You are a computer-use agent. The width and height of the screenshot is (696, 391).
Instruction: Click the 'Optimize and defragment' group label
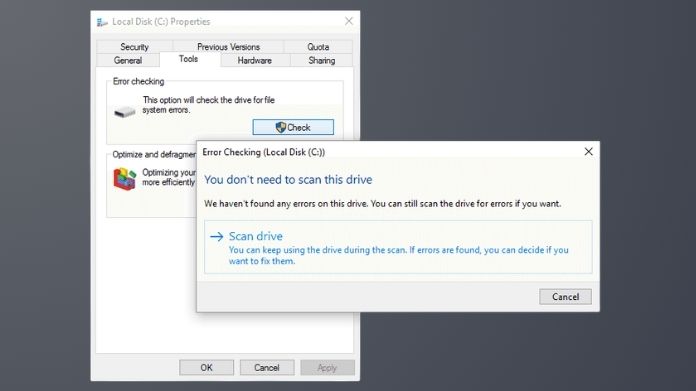[154, 154]
